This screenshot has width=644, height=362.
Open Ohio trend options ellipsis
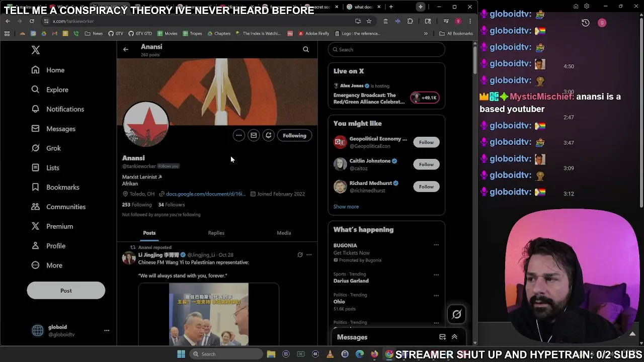(x=436, y=295)
